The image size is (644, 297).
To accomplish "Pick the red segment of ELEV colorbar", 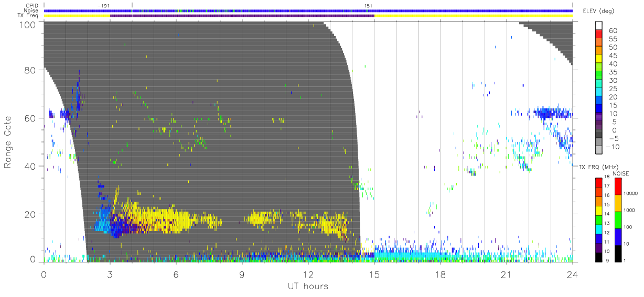I will click(x=599, y=34).
